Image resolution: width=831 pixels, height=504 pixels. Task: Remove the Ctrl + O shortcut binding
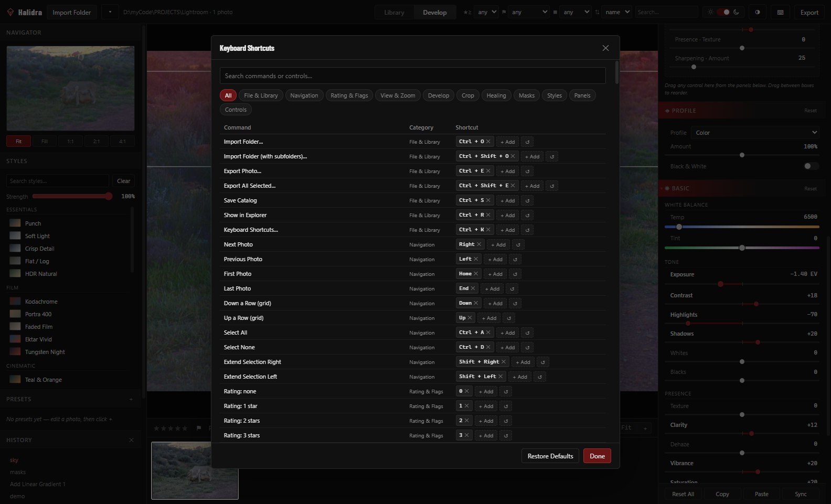point(488,142)
